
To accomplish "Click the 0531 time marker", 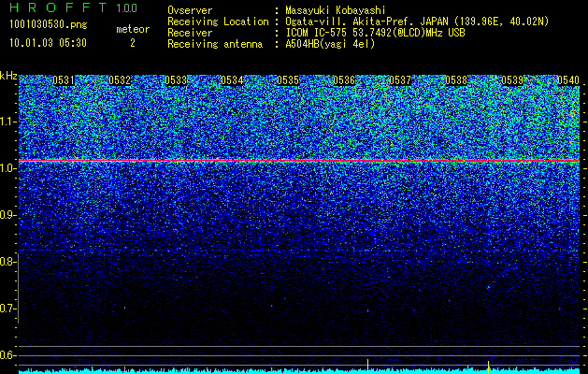I will tap(64, 80).
